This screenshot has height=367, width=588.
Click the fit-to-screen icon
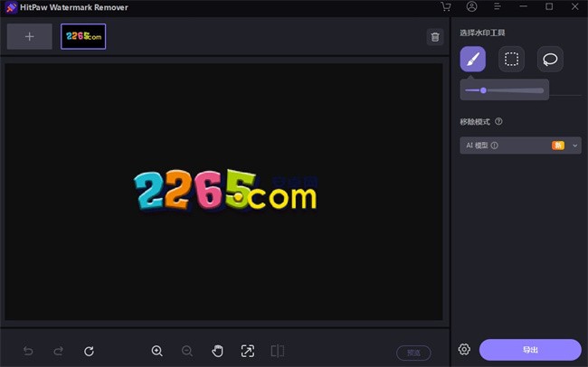pyautogui.click(x=248, y=351)
